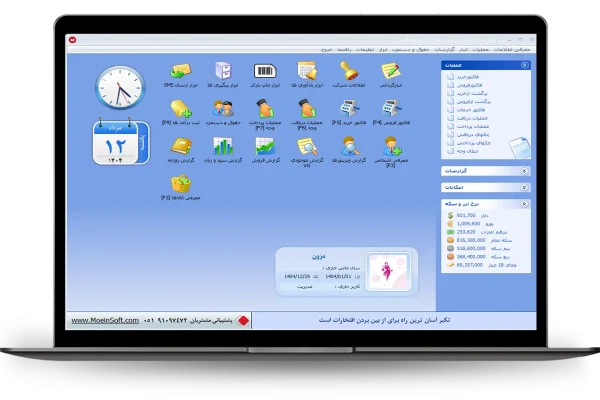Open the ابزار menu
600x400 pixels.
(383, 50)
